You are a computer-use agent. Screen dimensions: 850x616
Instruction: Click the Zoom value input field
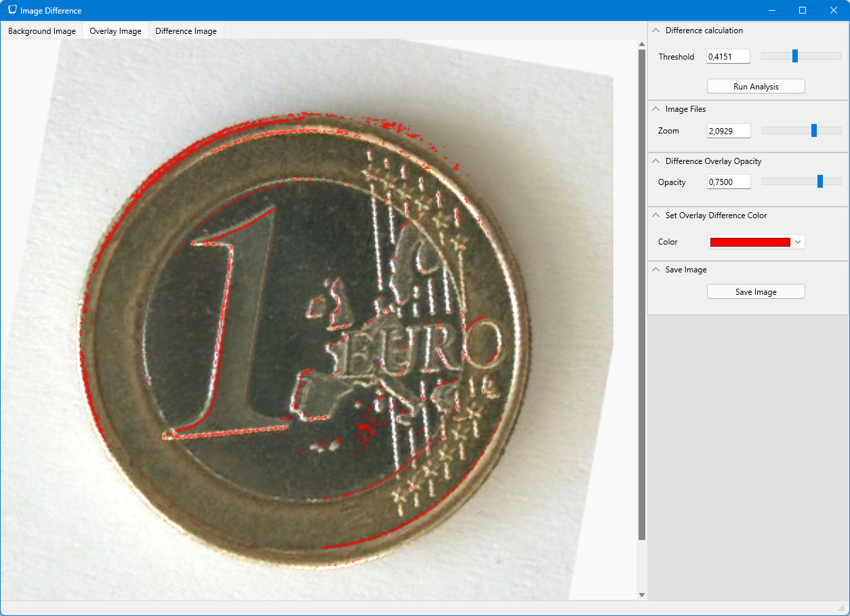point(728,130)
